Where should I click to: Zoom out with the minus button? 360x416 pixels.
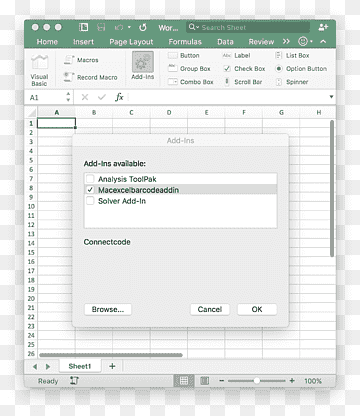click(222, 381)
